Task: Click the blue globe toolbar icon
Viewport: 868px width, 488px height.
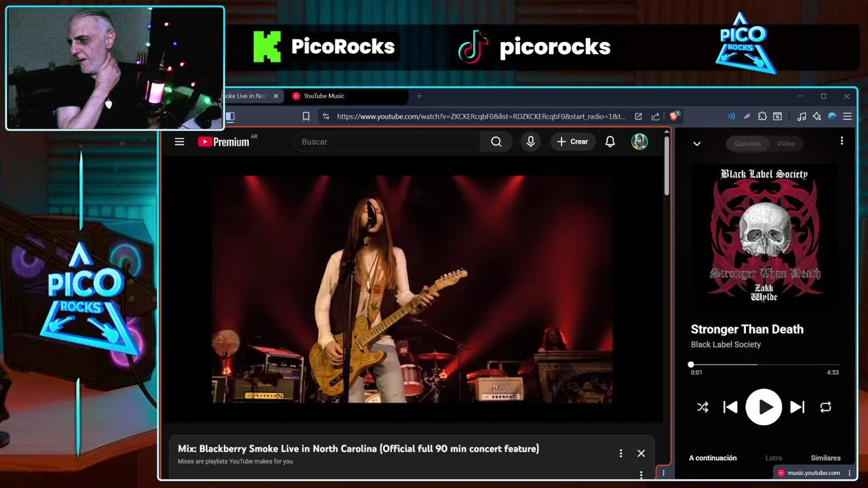Action: point(831,117)
